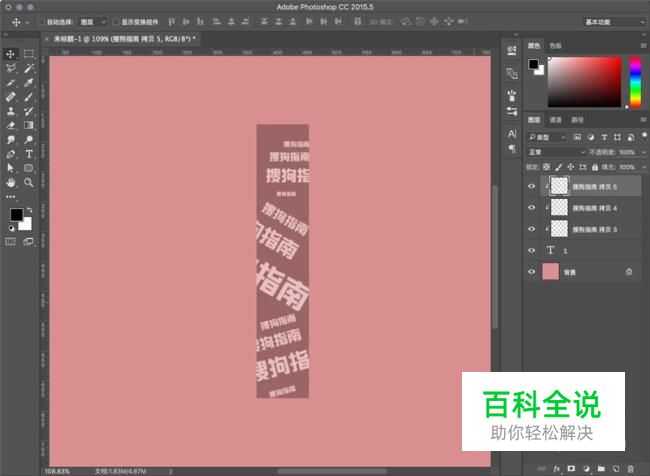
Task: Toggle the lock all padlock in Layers panel
Action: click(x=595, y=167)
